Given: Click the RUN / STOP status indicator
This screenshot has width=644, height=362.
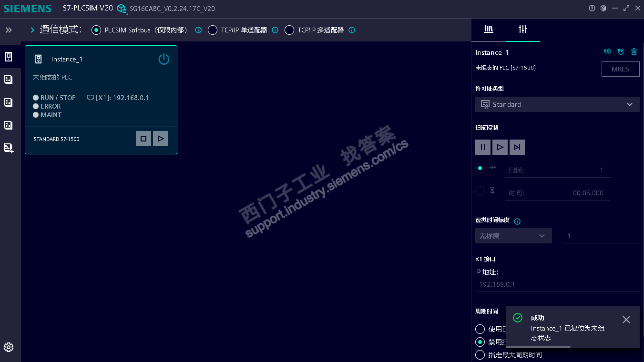Looking at the screenshot, I should click(x=36, y=98).
